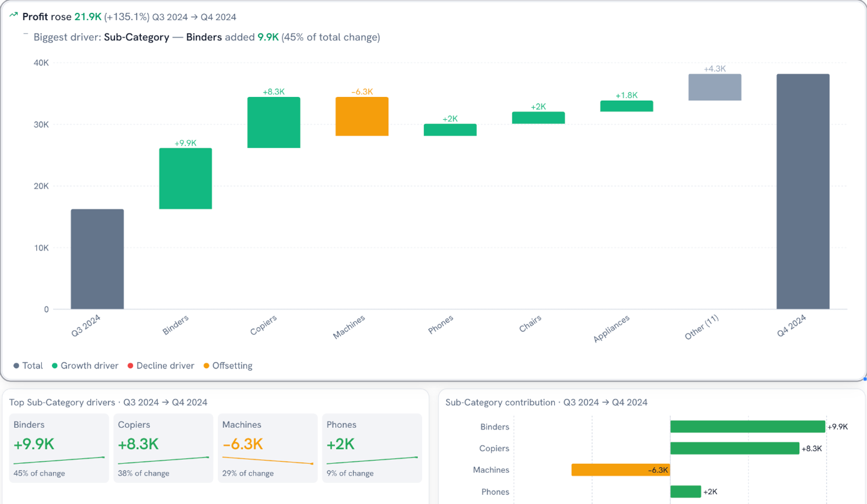Select the Q4 2024 total bar
The height and width of the screenshot is (504, 867).
(803, 192)
